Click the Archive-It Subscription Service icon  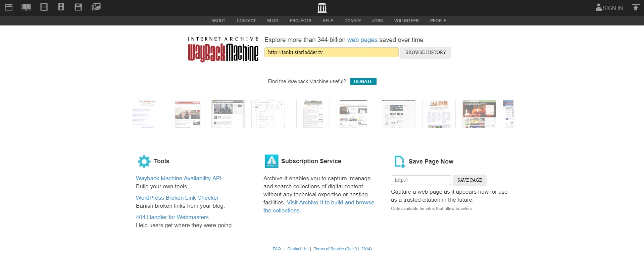(271, 161)
